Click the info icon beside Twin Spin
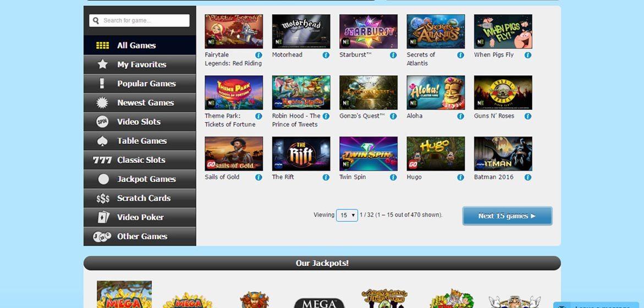The image size is (644, 308). (x=393, y=178)
